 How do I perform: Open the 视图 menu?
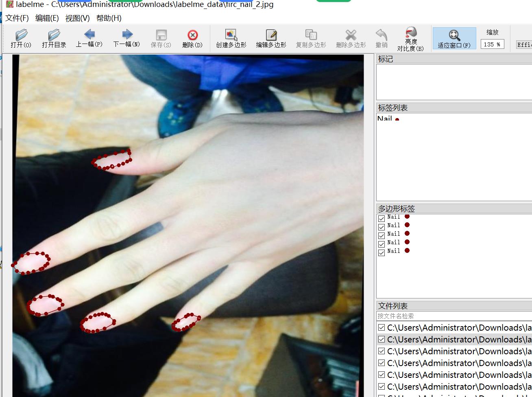[x=77, y=18]
